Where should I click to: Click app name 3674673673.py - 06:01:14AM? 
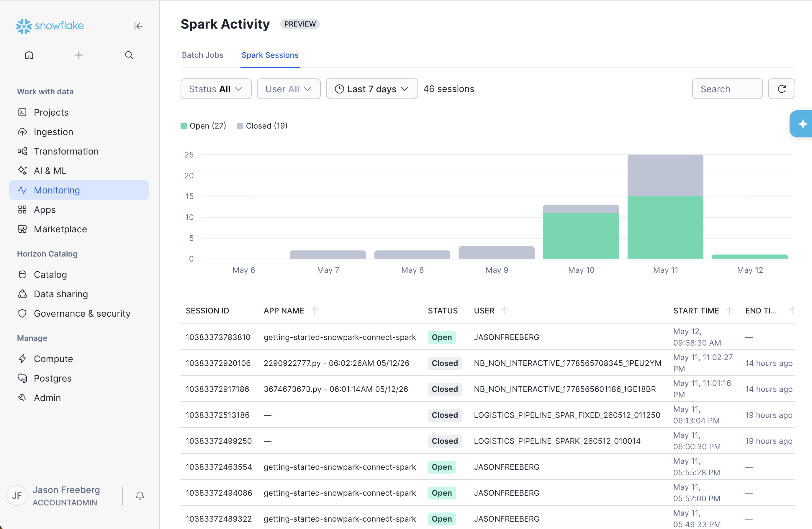336,389
